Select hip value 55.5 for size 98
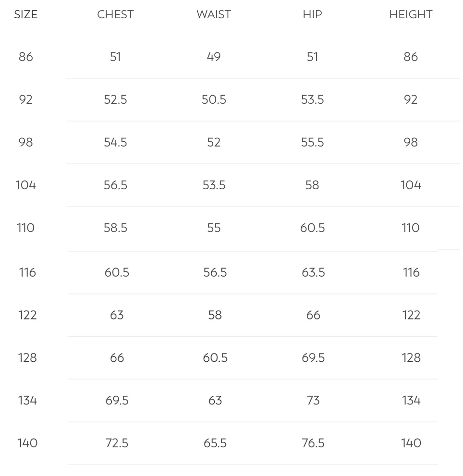The image size is (463, 476). click(x=312, y=142)
